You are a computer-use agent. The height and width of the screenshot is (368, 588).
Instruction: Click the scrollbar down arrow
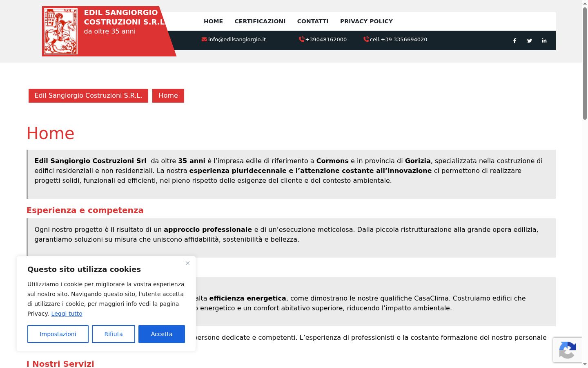[x=585, y=364]
